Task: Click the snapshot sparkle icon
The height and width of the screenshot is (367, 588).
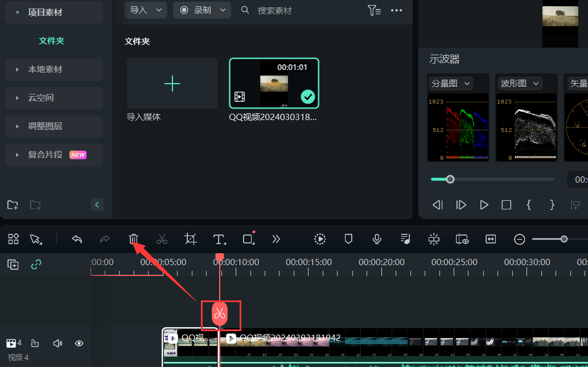Action: click(434, 239)
